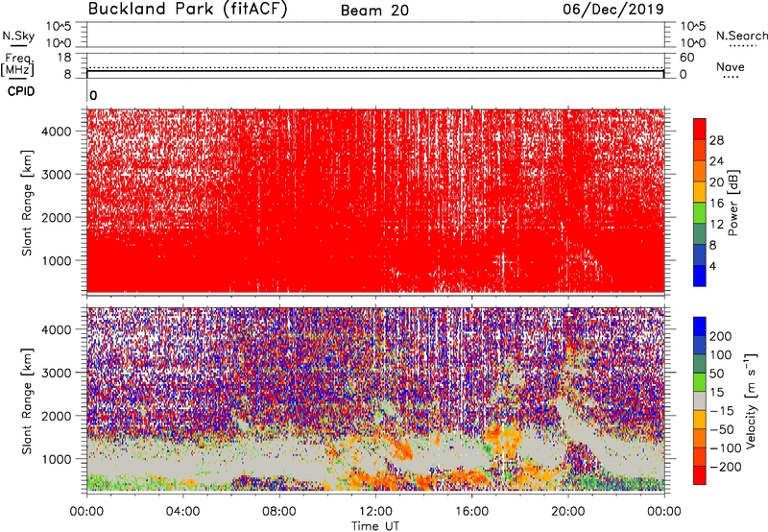Click the gray -15 to 15 velocity swatch
This screenshot has width=768, height=532.
point(700,401)
